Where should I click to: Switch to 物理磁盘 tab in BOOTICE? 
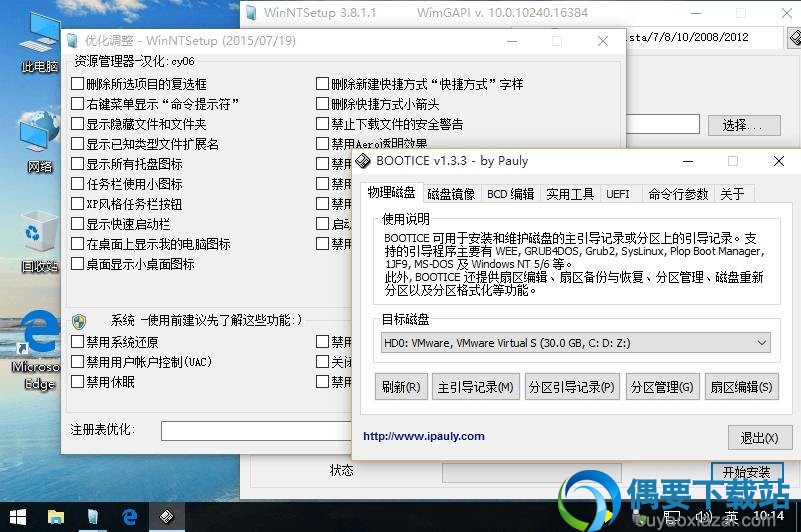click(x=391, y=193)
